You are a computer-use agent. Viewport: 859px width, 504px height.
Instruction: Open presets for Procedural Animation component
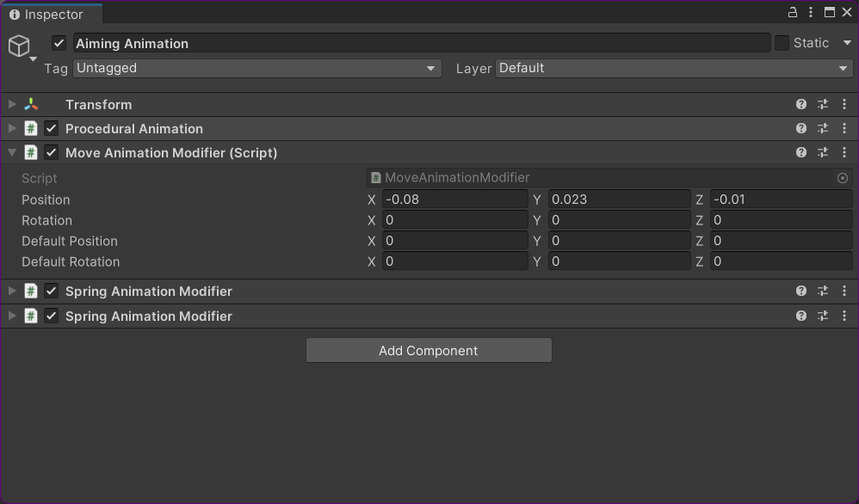coord(823,128)
